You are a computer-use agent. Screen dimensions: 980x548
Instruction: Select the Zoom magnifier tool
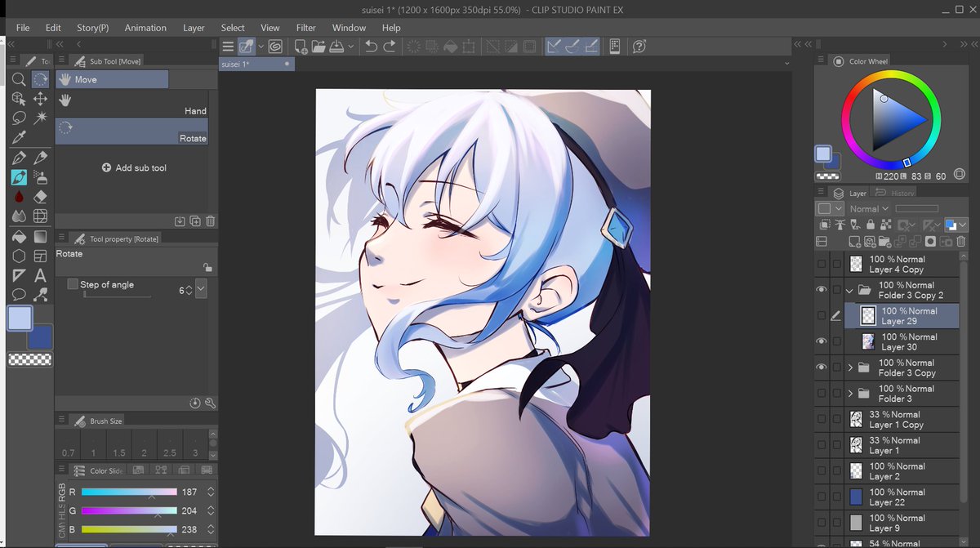[19, 79]
